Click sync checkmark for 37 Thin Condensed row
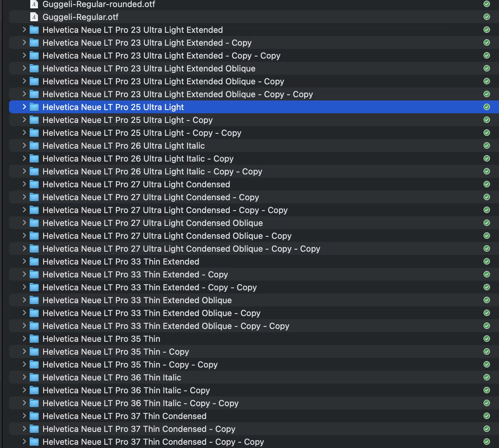 [487, 416]
